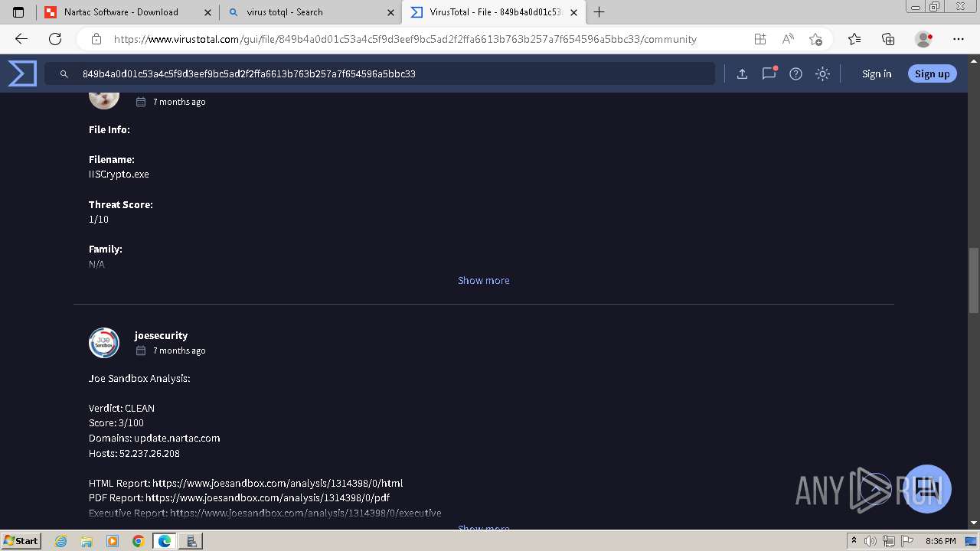
Task: Click the browser address bar URL
Action: click(405, 39)
